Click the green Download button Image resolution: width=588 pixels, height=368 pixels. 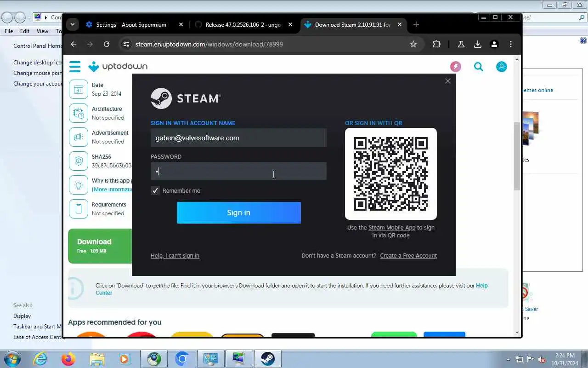coord(100,246)
